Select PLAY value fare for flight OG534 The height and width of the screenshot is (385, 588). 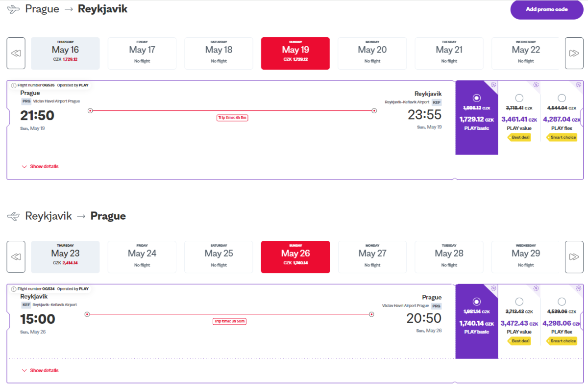point(519,302)
